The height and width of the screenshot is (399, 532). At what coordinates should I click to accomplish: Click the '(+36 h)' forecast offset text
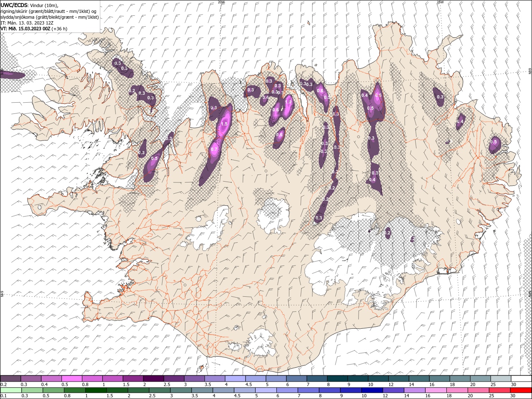(x=59, y=29)
